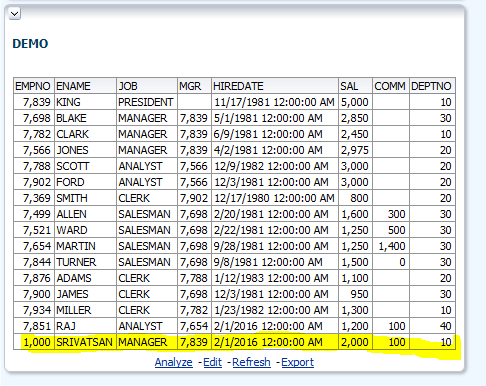Screen dimensions: 486x386
Task: Select the ADAMS name cell
Action: tap(85, 278)
